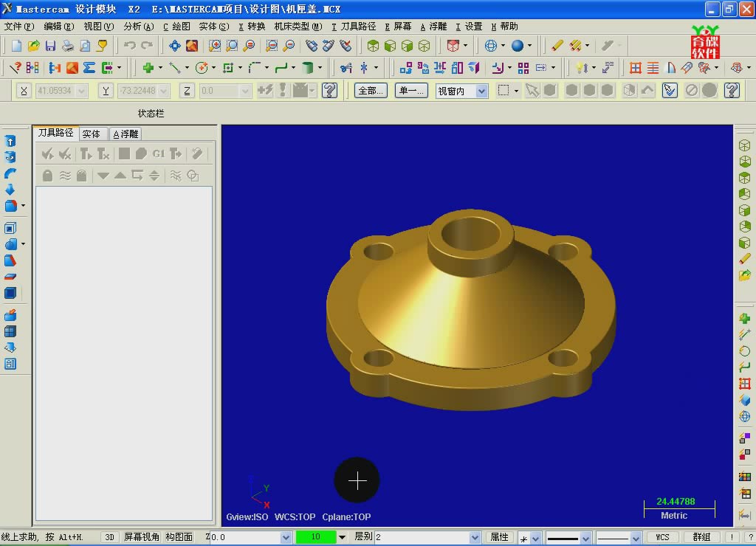The height and width of the screenshot is (546, 756).
Task: Save the file using the floppy disk icon
Action: coord(50,46)
